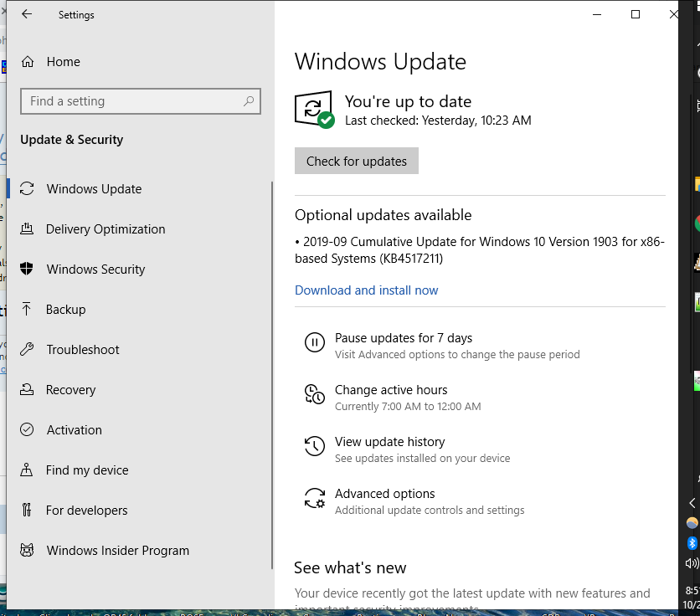Click the volume speaker tray icon
The width and height of the screenshot is (700, 616).
tap(692, 564)
